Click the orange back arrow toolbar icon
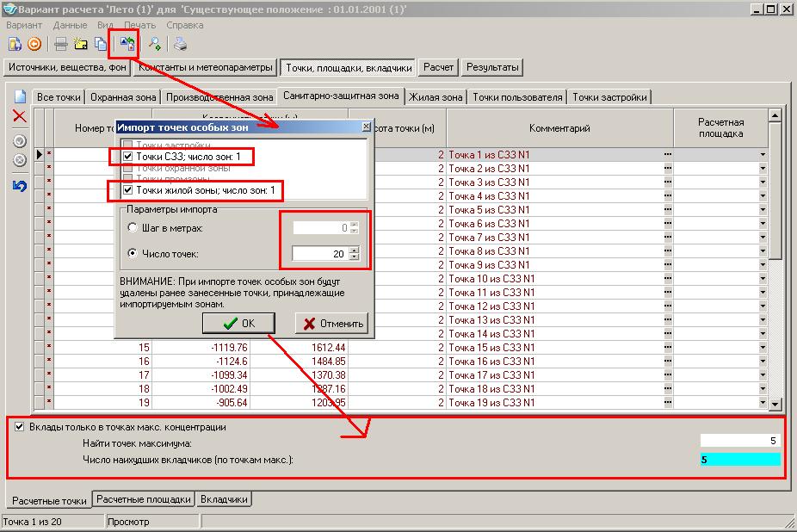Image resolution: width=797 pixels, height=532 pixels. click(x=34, y=44)
